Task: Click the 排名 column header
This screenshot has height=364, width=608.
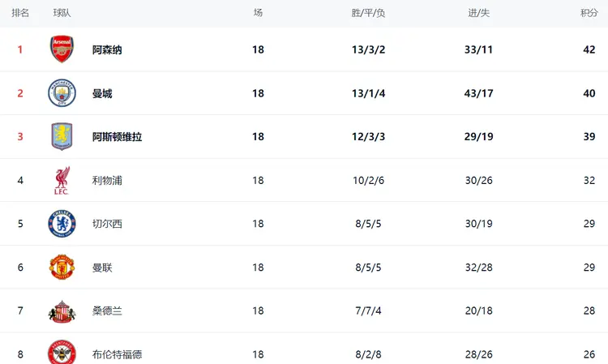Action: (20, 13)
